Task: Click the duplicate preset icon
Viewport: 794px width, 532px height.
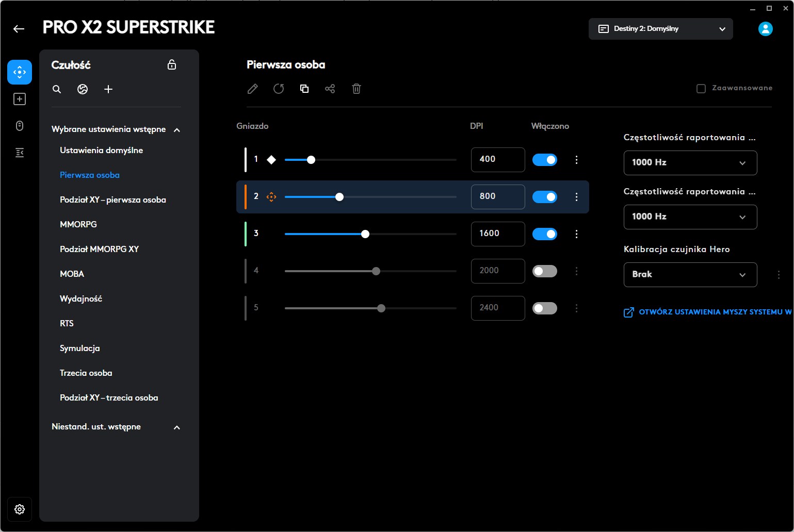Action: (x=304, y=89)
